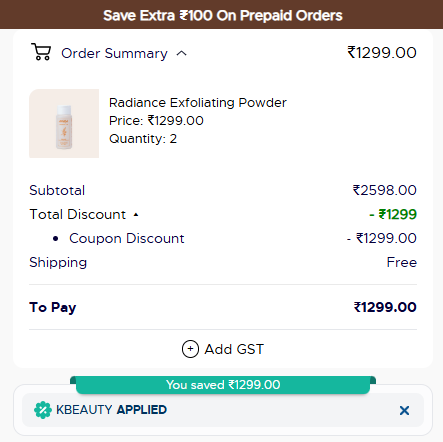The width and height of the screenshot is (443, 442).
Task: Collapse the Order Summary chevron
Action: pos(181,53)
